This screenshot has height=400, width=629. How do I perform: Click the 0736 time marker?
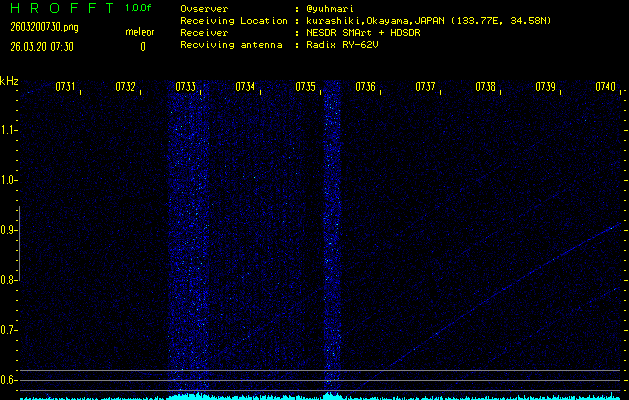[365, 87]
